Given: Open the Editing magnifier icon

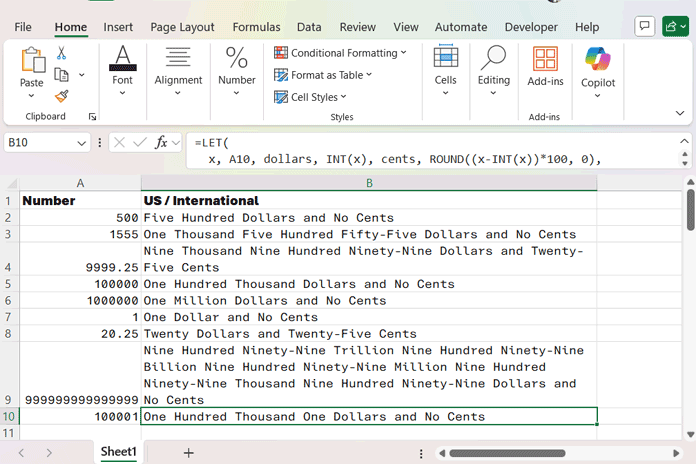Looking at the screenshot, I should click(x=493, y=57).
